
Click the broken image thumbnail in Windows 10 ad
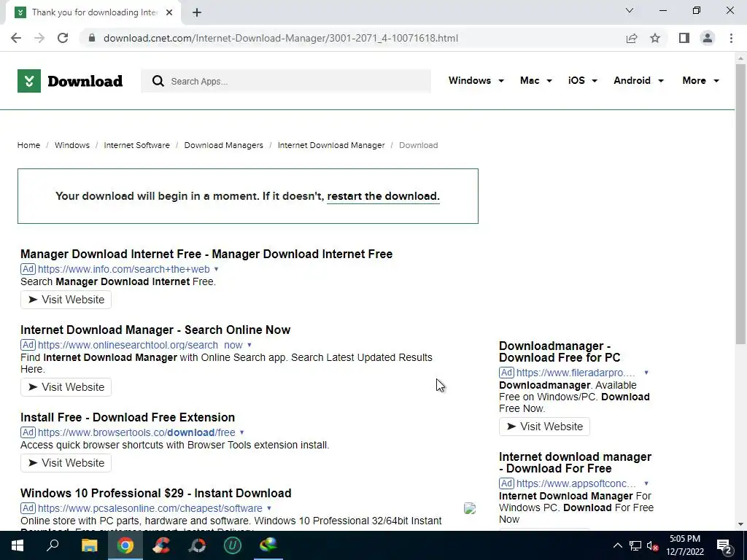(470, 508)
